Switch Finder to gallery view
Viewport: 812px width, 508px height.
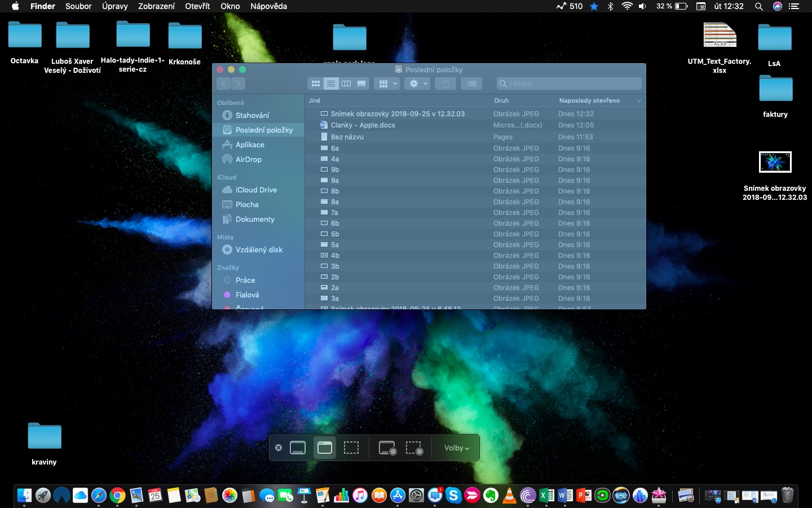pos(361,83)
